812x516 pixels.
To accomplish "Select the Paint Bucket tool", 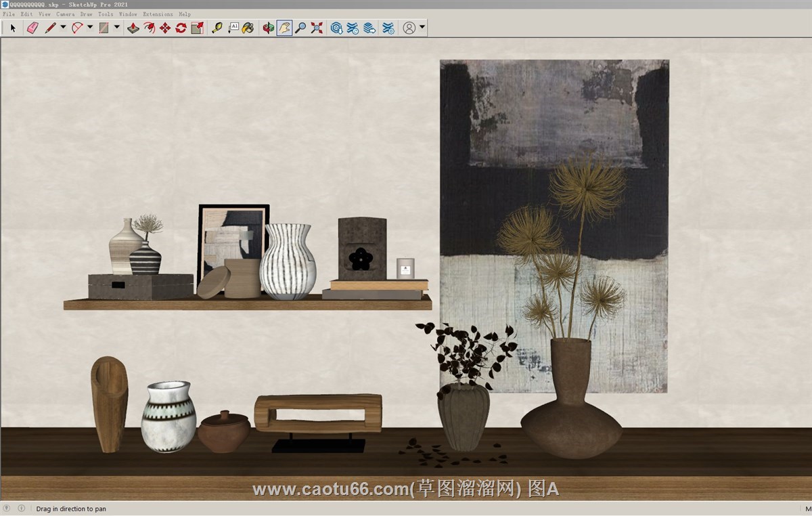I will click(x=248, y=28).
